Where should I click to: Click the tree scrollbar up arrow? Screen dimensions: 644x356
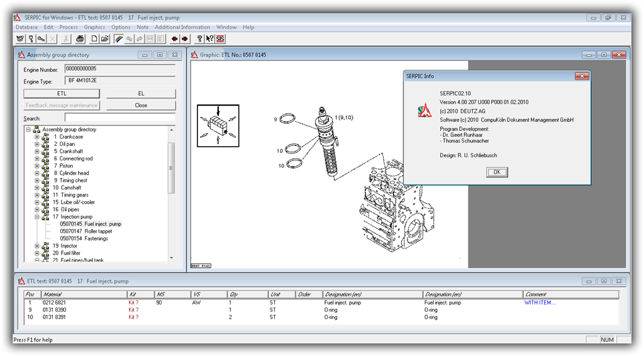(x=172, y=130)
